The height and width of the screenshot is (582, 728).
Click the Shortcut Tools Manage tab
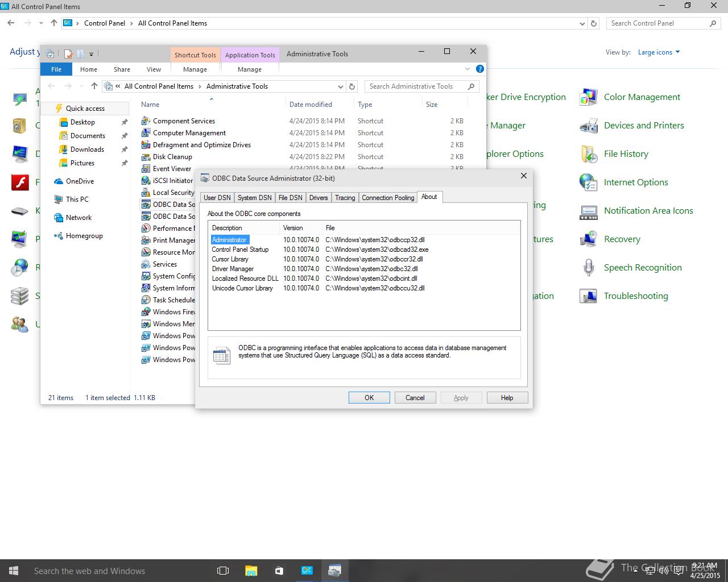click(195, 69)
